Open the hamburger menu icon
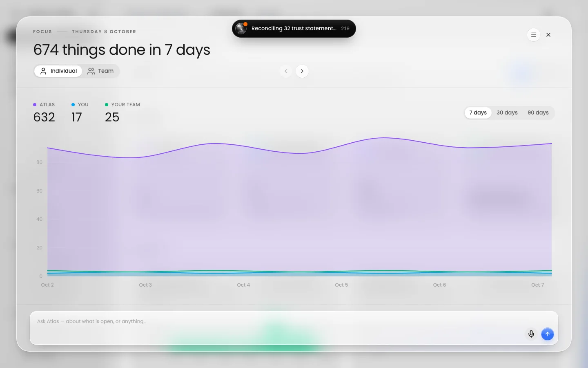This screenshot has width=588, height=368. (x=534, y=35)
